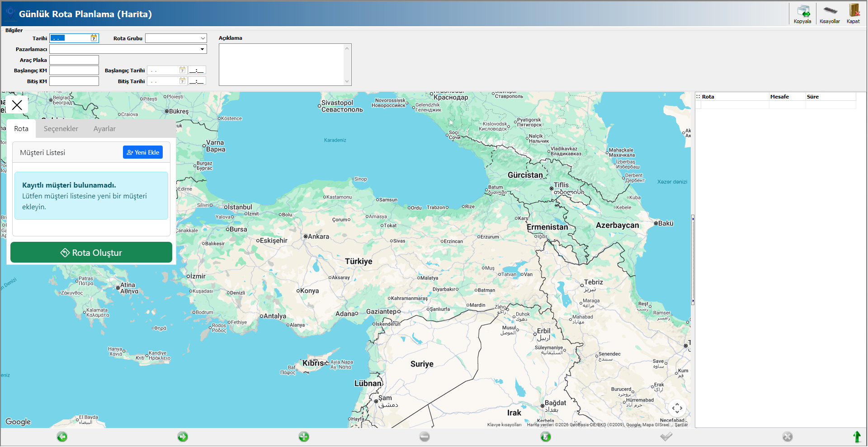The width and height of the screenshot is (868, 447).
Task: Click the Eskişehir label on the map
Action: [274, 240]
